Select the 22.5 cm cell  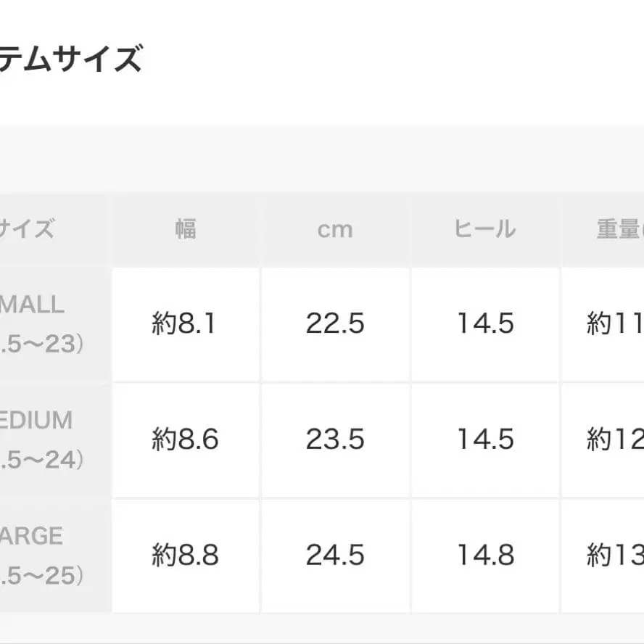pos(335,323)
